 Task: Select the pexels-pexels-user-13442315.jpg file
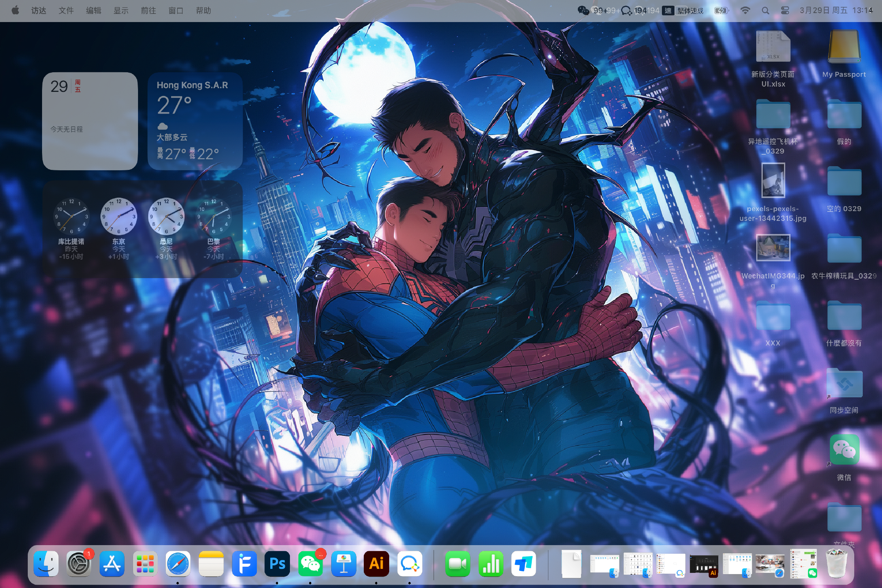[773, 180]
